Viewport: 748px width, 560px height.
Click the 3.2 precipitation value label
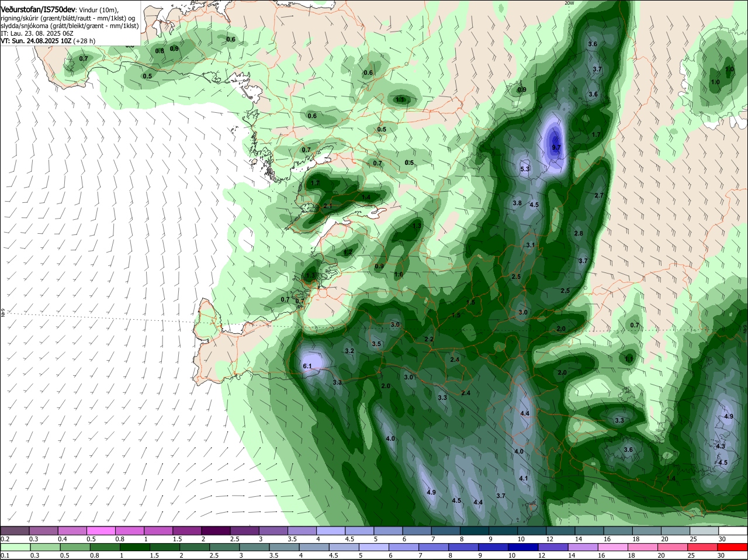pos(349,351)
